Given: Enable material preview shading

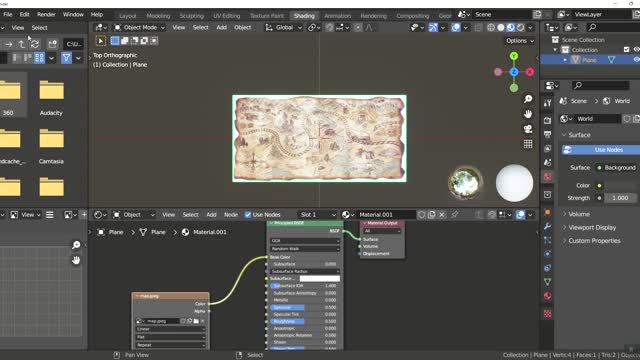Looking at the screenshot, I should click(x=511, y=28).
